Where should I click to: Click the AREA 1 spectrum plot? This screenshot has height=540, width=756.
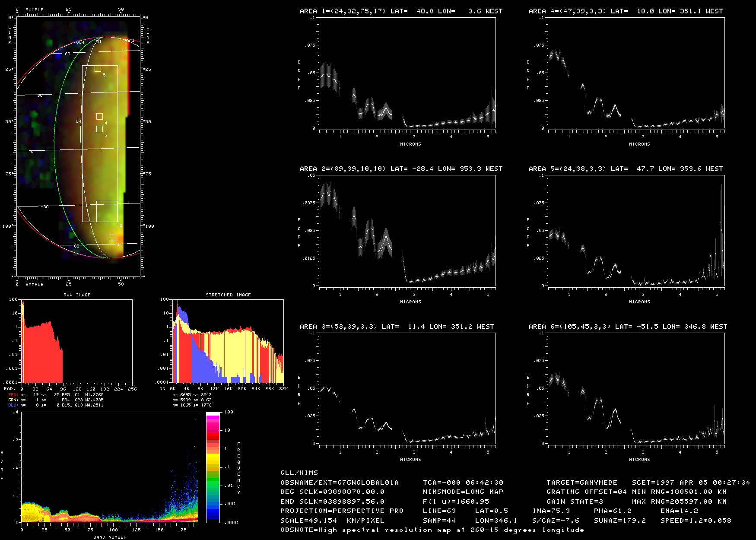tap(407, 73)
